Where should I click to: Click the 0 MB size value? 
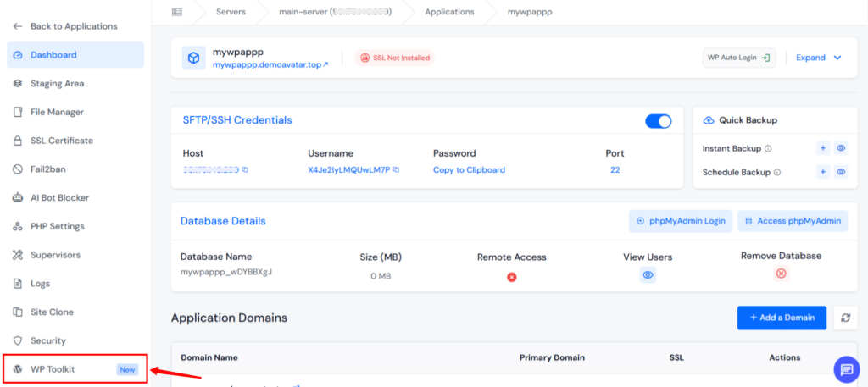click(381, 276)
